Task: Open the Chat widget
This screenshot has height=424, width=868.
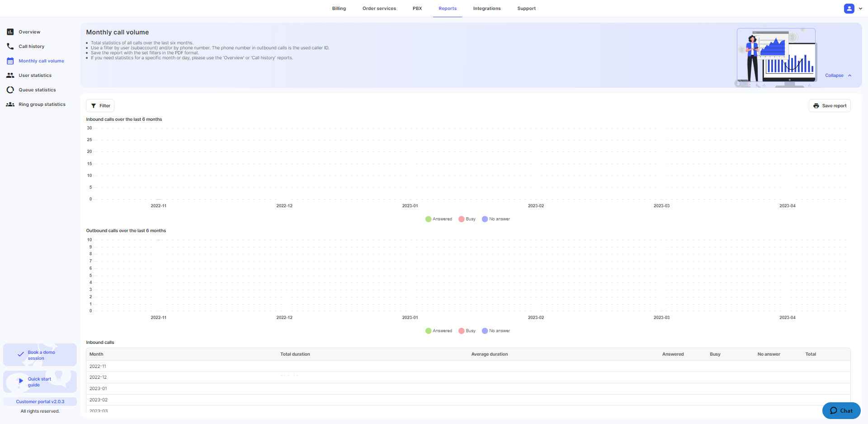Action: click(841, 410)
